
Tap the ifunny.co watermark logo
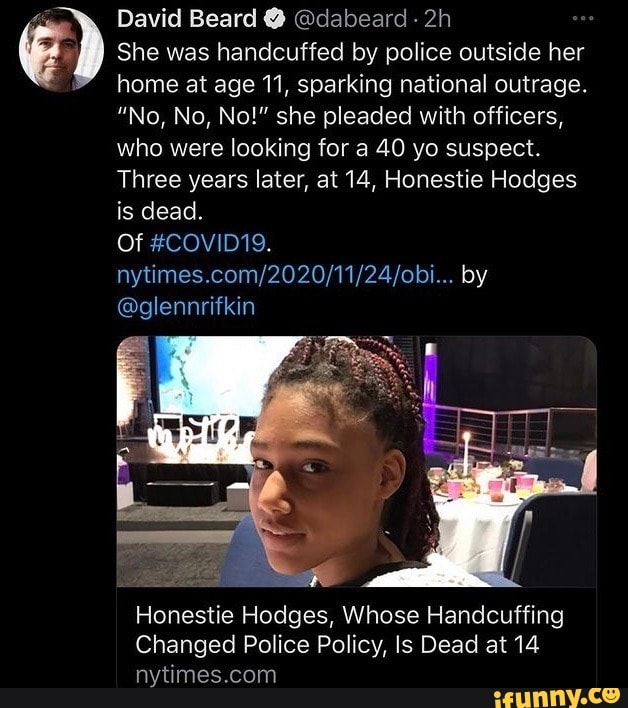[x=557, y=698]
